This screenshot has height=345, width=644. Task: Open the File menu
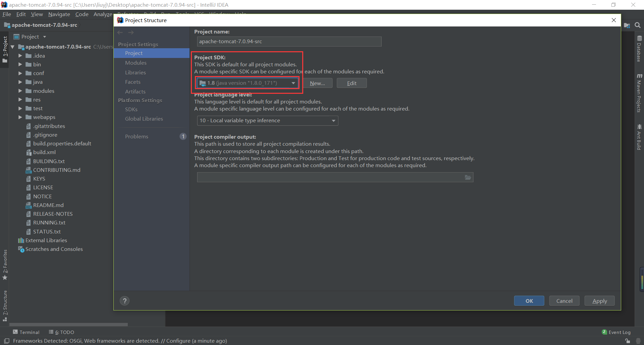pyautogui.click(x=7, y=14)
